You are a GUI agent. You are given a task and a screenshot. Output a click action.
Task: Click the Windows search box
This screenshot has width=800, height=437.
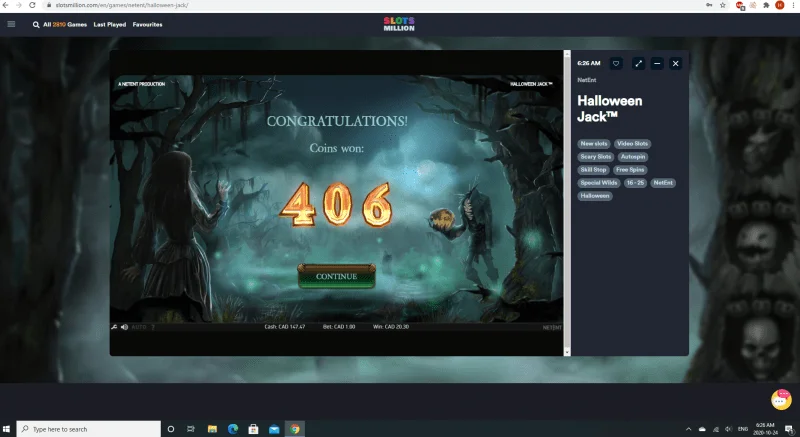[89, 429]
